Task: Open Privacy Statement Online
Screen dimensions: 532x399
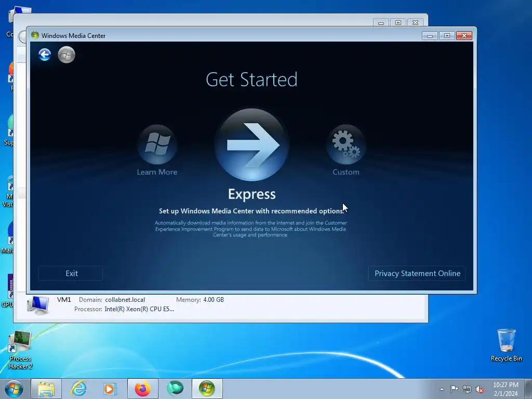Action: coord(417,273)
